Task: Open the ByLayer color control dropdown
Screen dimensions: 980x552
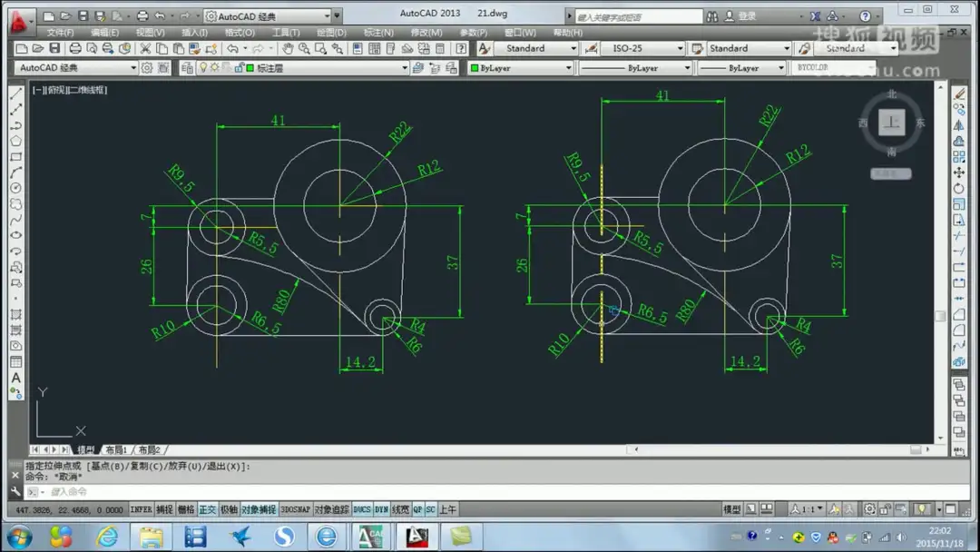Action: coord(568,67)
